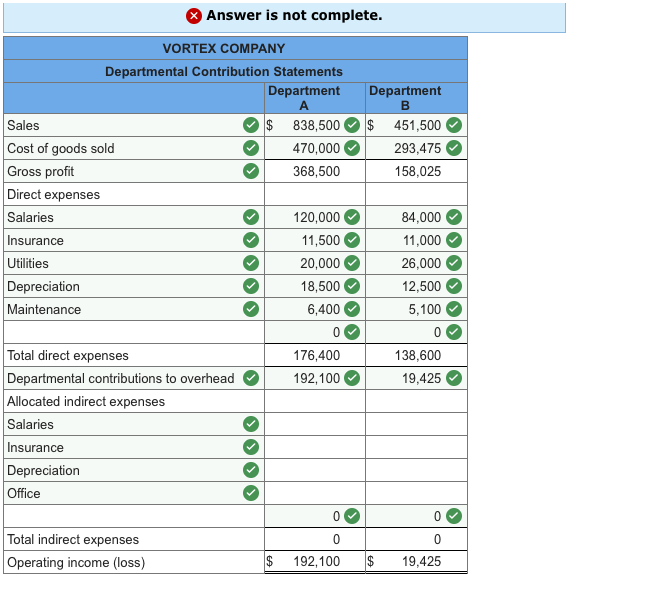Viewport: 652px width, 589px height.
Task: Click the empty Department B allocated Depreciation cell
Action: (x=416, y=470)
